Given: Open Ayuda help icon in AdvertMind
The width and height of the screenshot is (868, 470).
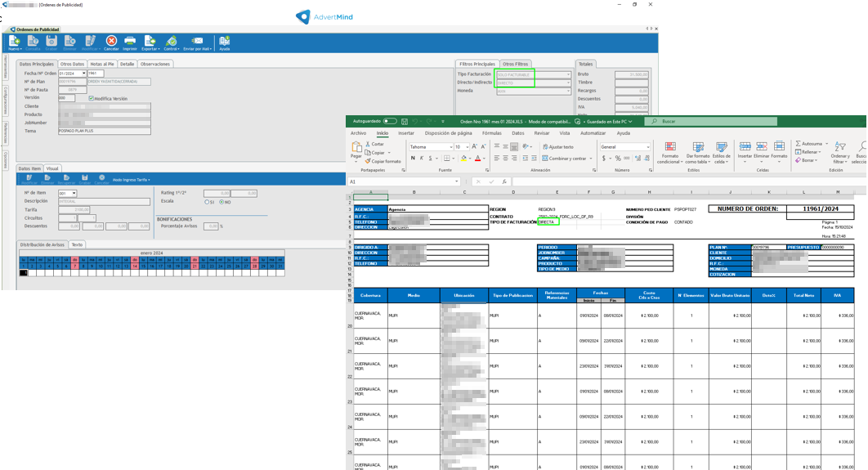Looking at the screenshot, I should pos(224,42).
